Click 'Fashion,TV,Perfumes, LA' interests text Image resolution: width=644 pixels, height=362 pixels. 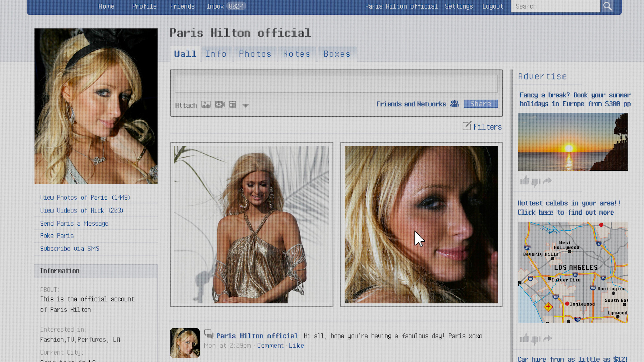[x=80, y=339]
